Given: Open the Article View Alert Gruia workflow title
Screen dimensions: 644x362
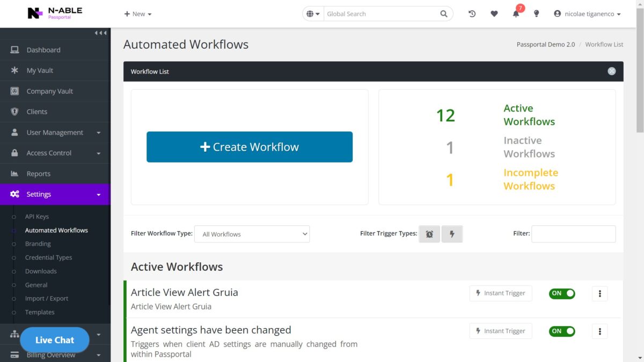Looking at the screenshot, I should (185, 292).
